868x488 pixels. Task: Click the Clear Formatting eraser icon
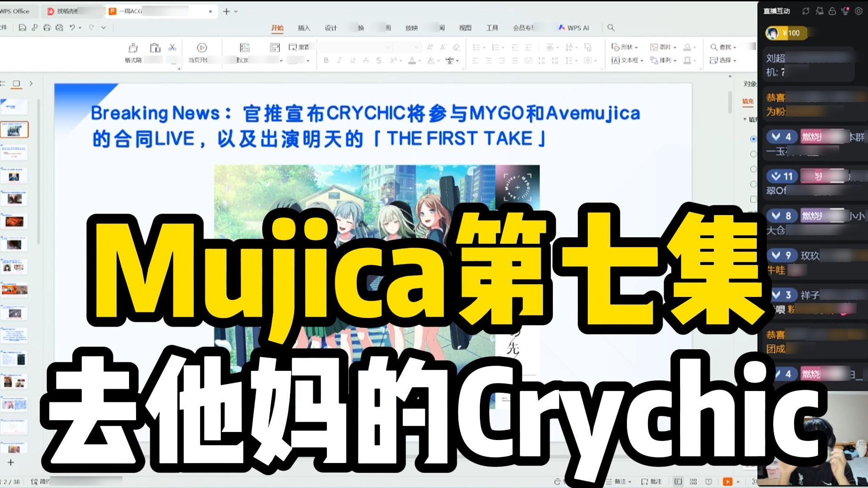(456, 47)
